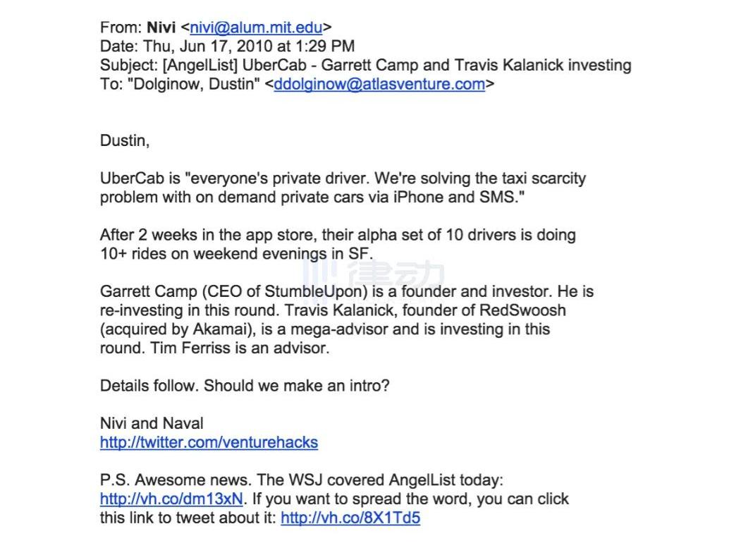The image size is (748, 560).
Task: Click the bold sender name Nivi
Action: click(x=161, y=28)
